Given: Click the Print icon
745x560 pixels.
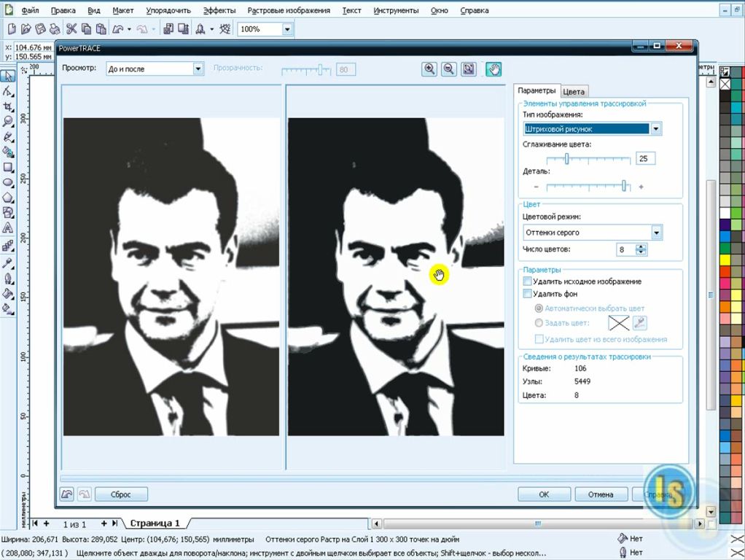Looking at the screenshot, I should [55, 29].
